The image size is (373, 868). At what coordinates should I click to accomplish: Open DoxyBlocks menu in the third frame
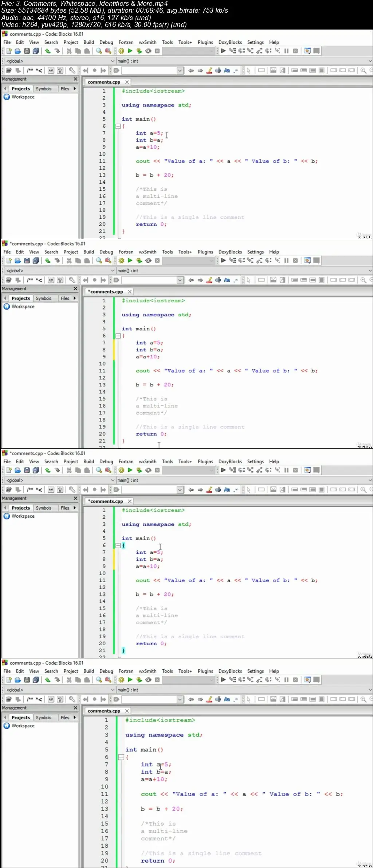pyautogui.click(x=230, y=462)
